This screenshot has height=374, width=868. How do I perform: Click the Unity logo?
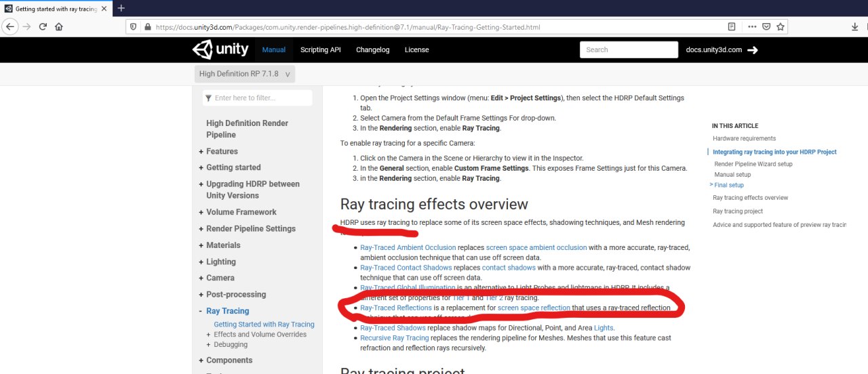(x=220, y=49)
